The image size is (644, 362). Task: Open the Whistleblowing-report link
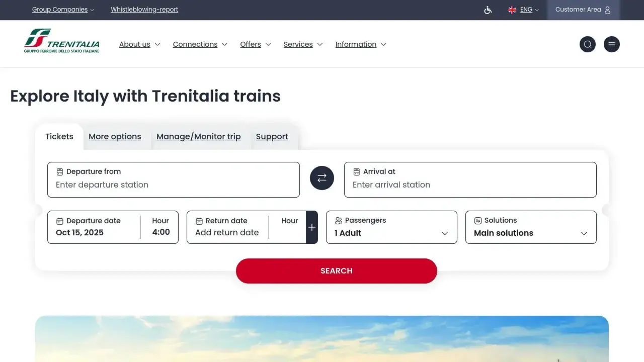click(x=144, y=10)
